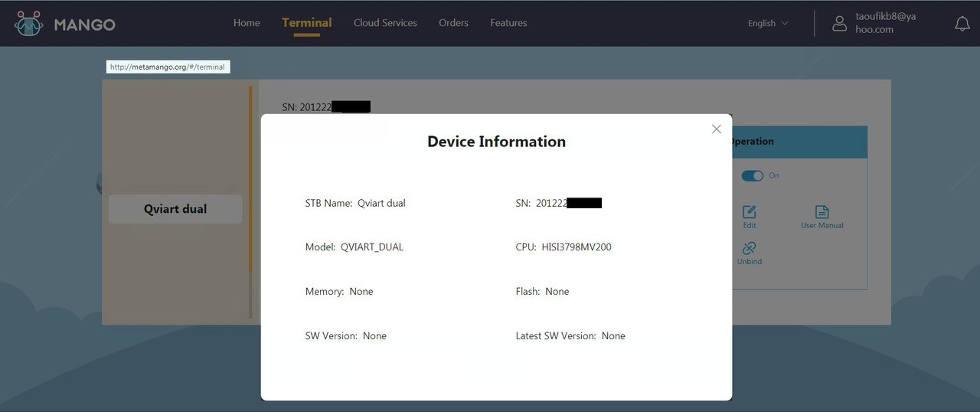Click the Edit pencil icon

click(x=750, y=212)
